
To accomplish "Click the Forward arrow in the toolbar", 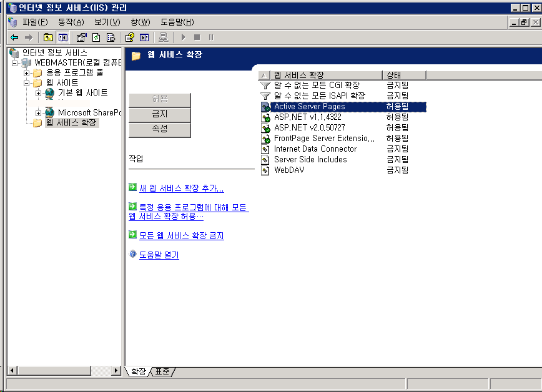I will [x=29, y=37].
